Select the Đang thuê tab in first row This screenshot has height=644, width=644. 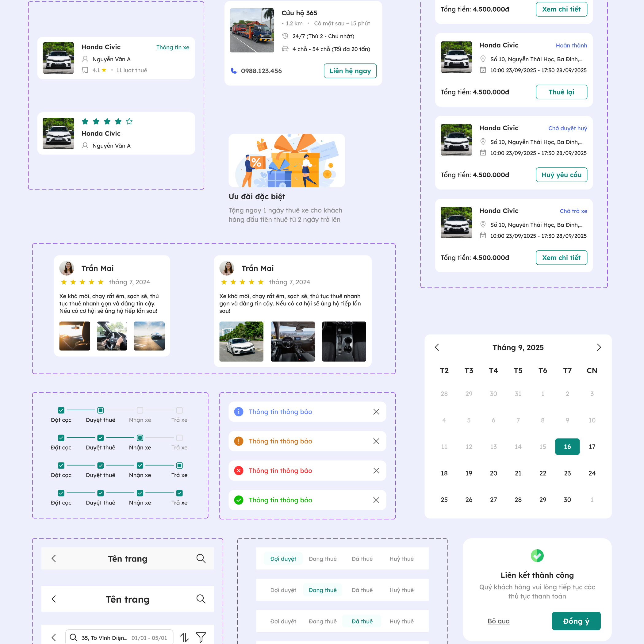322,559
